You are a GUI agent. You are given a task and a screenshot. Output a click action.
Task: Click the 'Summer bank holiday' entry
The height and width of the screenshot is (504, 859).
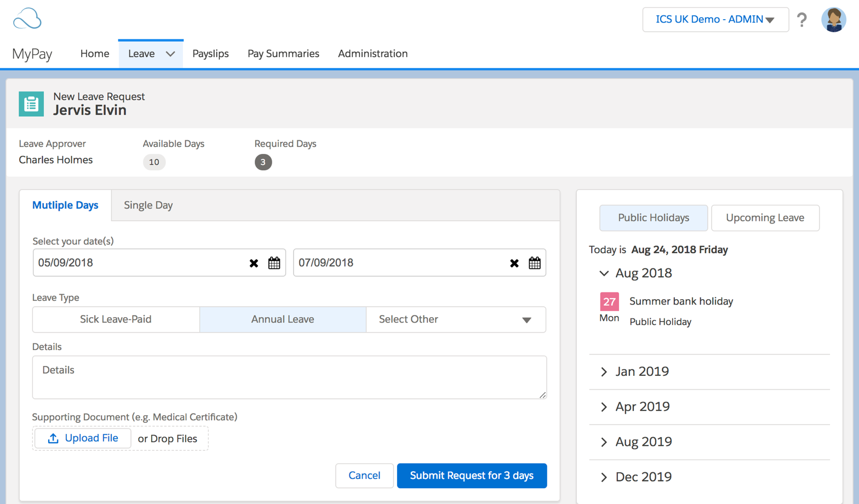coord(681,301)
